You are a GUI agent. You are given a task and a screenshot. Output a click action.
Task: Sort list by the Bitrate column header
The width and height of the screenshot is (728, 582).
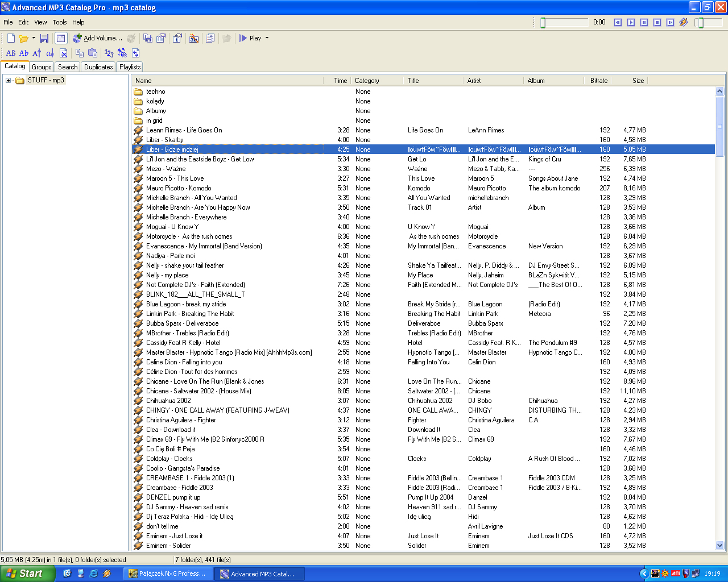(599, 81)
